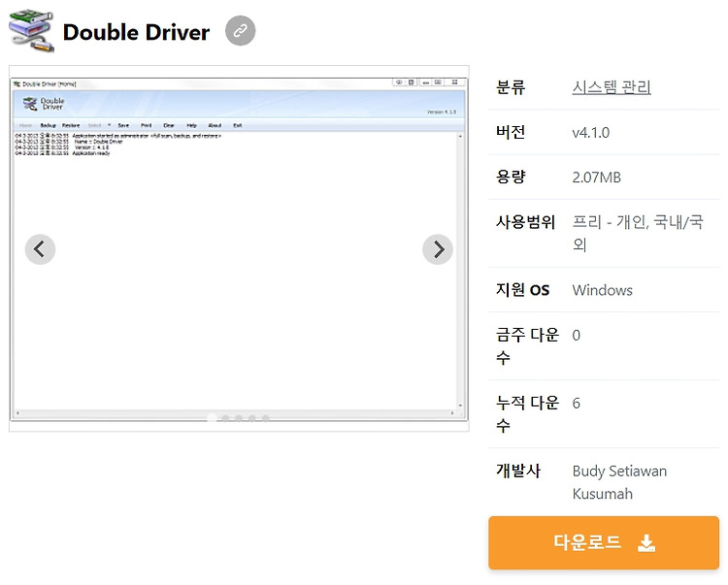This screenshot has height=585, width=728.
Task: Click the download arrow icon on orange button
Action: [x=646, y=542]
